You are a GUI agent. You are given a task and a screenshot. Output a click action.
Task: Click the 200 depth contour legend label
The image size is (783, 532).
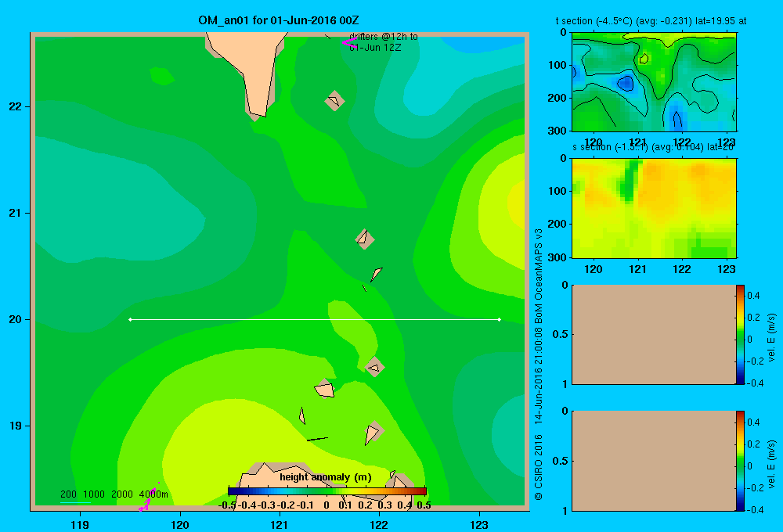click(68, 494)
